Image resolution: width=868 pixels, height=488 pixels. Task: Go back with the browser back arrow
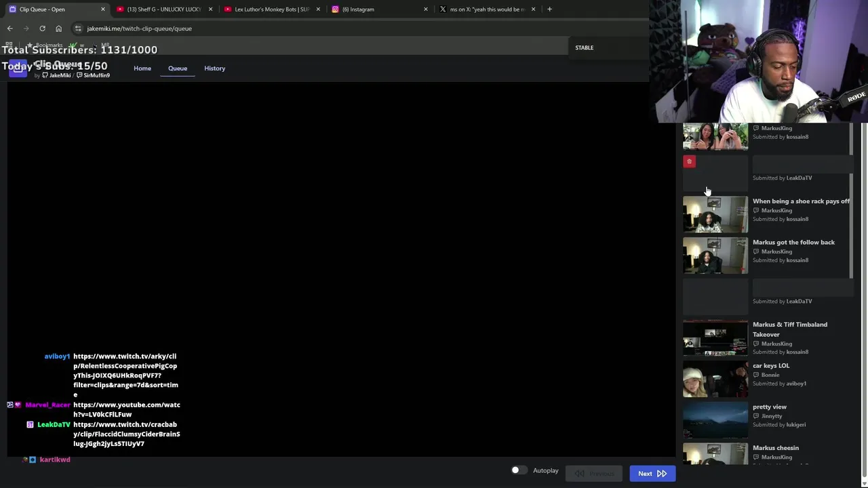click(9, 28)
